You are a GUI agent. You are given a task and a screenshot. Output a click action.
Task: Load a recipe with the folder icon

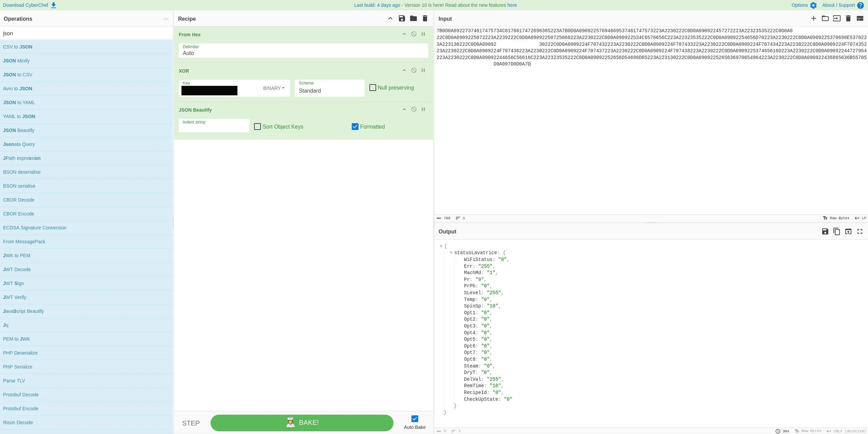point(413,19)
